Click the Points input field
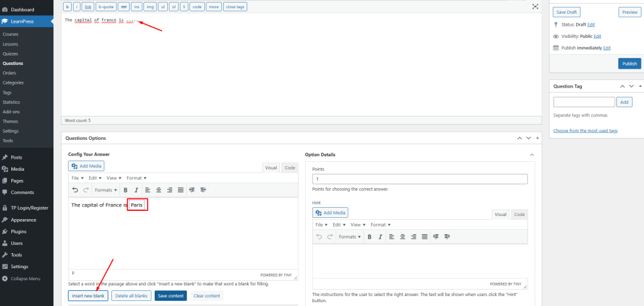The image size is (644, 306). [x=419, y=179]
